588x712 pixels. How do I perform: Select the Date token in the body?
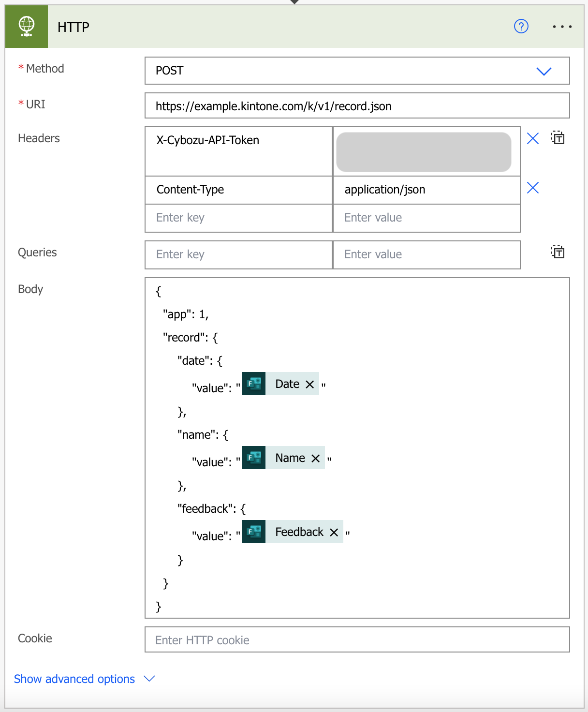pos(280,384)
